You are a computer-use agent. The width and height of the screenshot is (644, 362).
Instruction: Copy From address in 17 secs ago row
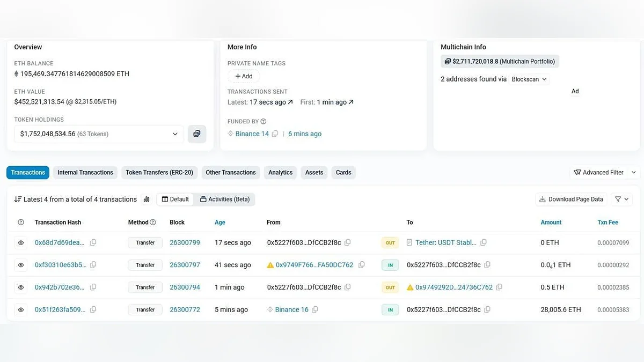pyautogui.click(x=348, y=243)
